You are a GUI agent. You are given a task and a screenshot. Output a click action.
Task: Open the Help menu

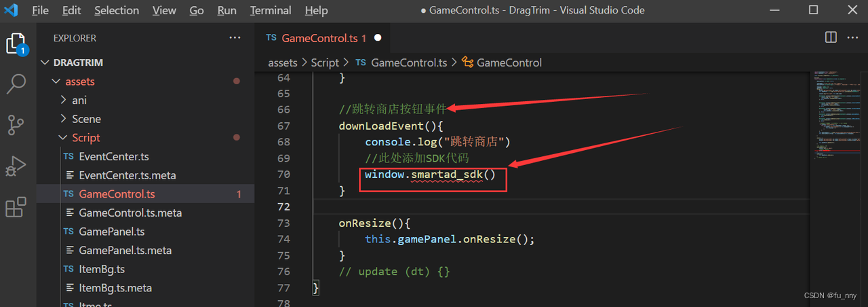coord(316,10)
